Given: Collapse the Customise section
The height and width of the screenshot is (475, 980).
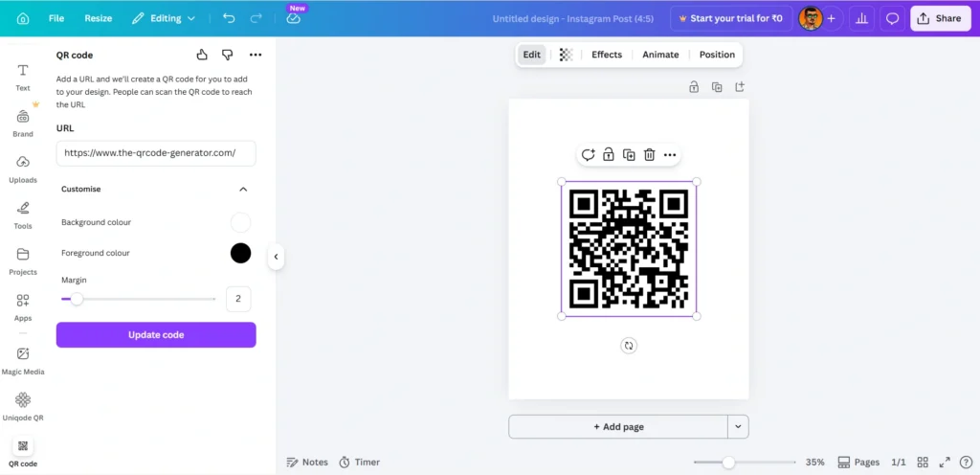Looking at the screenshot, I should 243,189.
